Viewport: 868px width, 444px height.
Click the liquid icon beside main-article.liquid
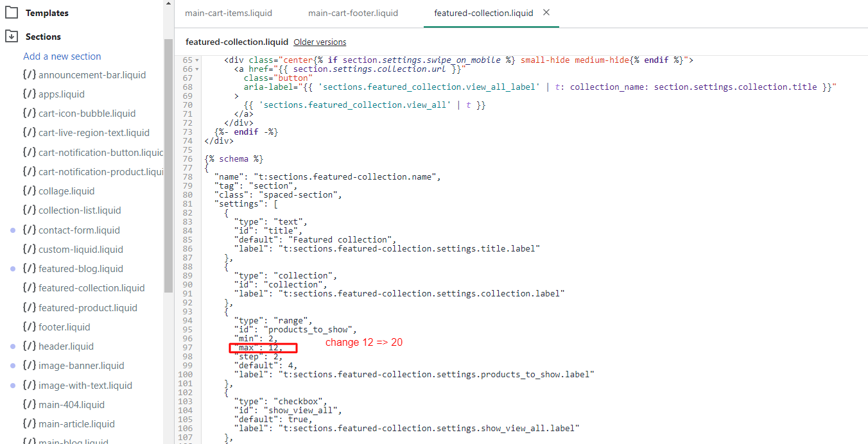click(x=30, y=424)
